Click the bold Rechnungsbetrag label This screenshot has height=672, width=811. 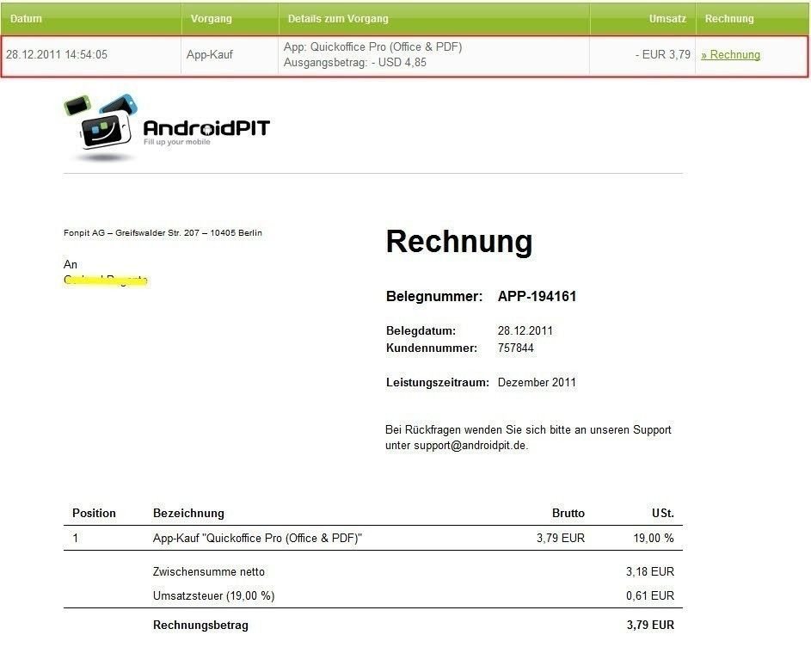[200, 625]
